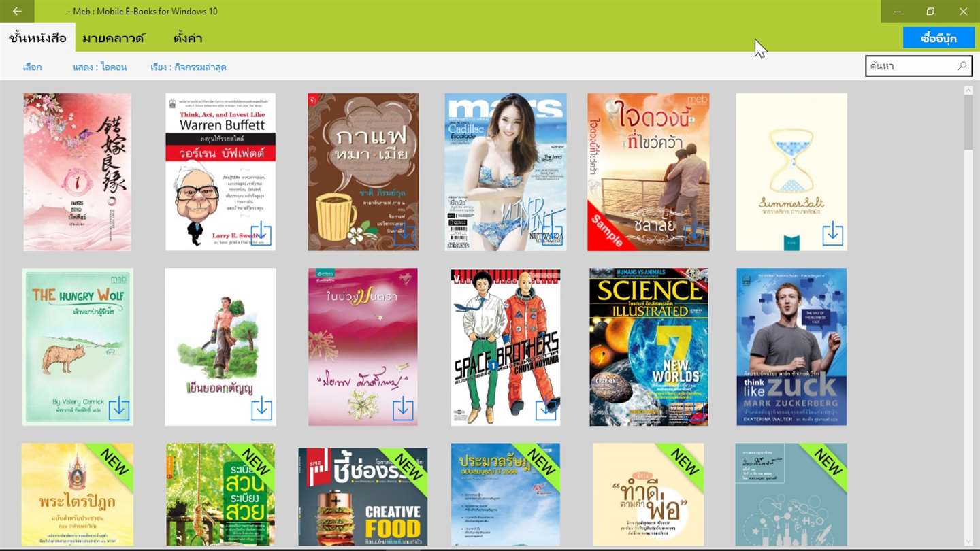Open the Science Illustrated magazine cover
This screenshot has height=551, width=980.
pos(649,347)
